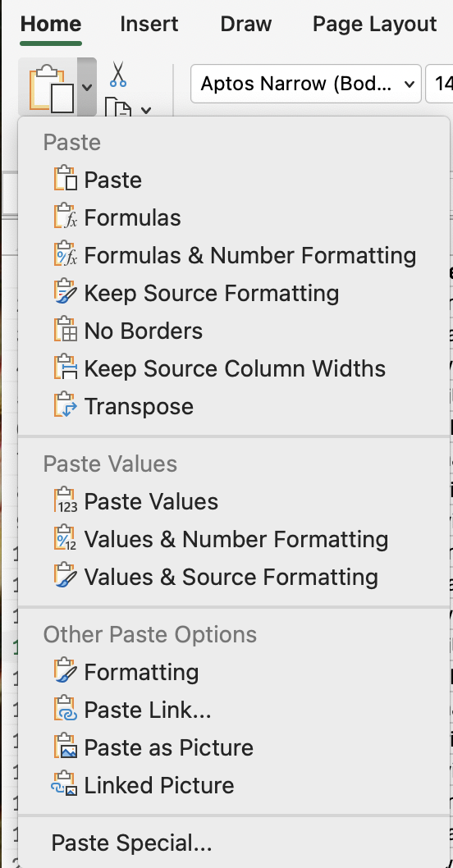Click the font size input field
This screenshot has width=453, height=868.
[440, 84]
